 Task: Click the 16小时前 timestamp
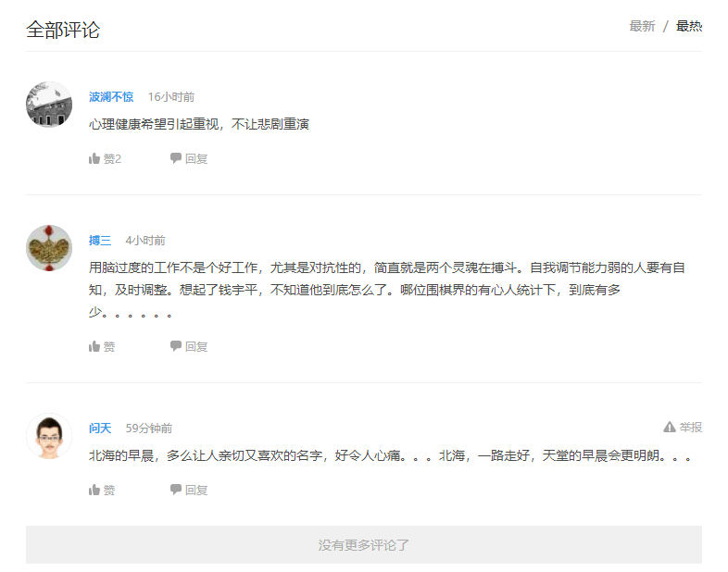pos(170,97)
